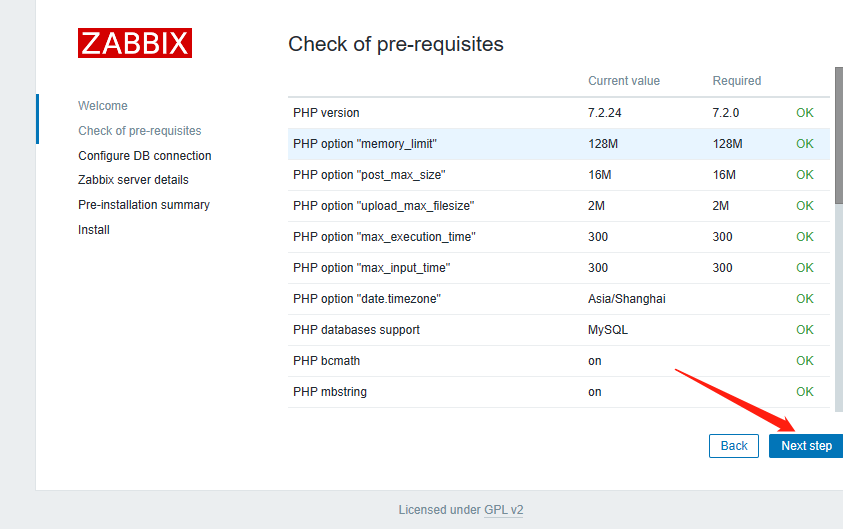Click PHP option "memory_limit" label
The width and height of the screenshot is (843, 529).
tap(365, 144)
